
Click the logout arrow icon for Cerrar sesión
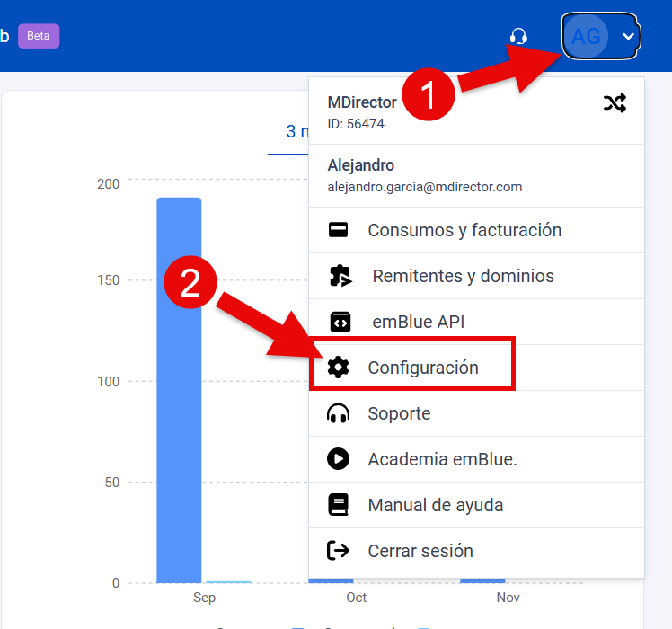click(339, 551)
